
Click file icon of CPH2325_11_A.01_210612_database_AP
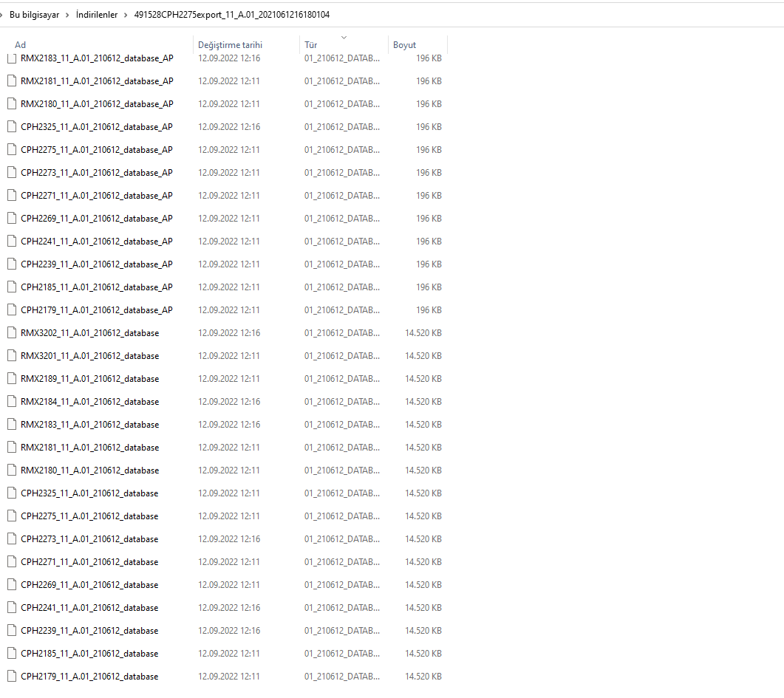click(12, 127)
